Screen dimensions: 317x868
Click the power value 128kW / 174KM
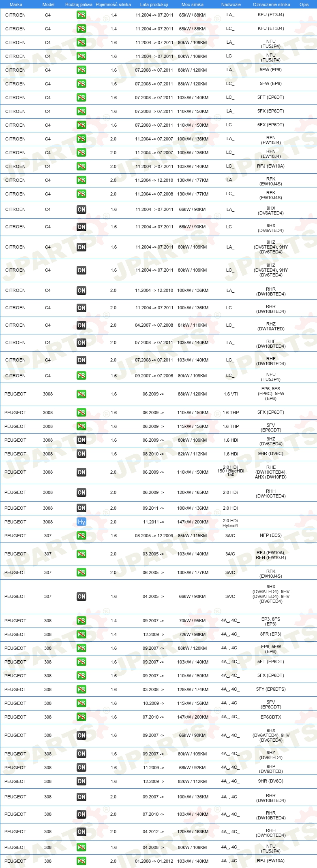tap(193, 689)
